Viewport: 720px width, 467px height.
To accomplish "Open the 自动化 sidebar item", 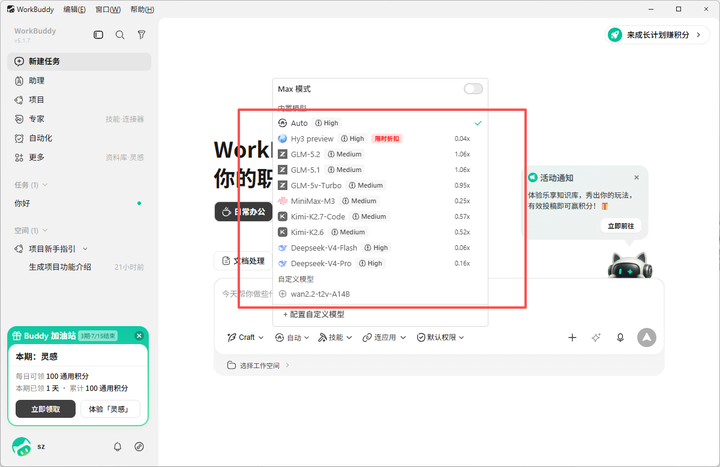I will [79, 138].
